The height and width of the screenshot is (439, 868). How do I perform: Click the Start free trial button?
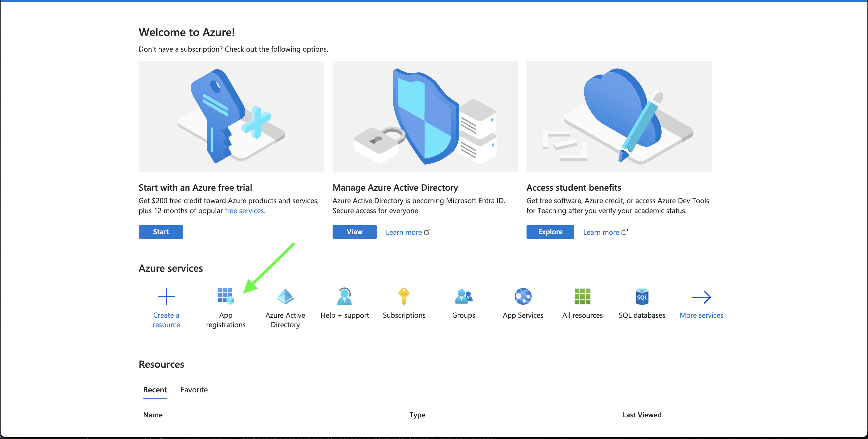161,231
